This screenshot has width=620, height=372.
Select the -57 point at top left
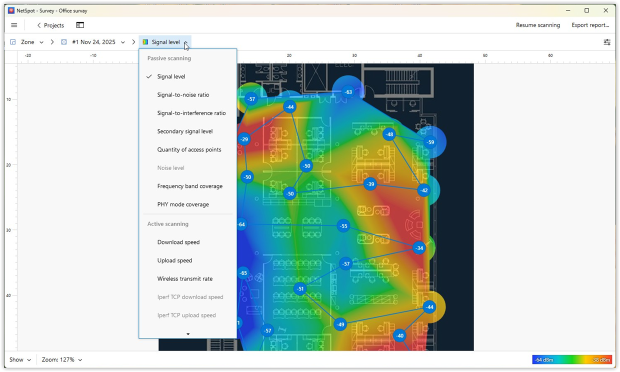pos(251,99)
